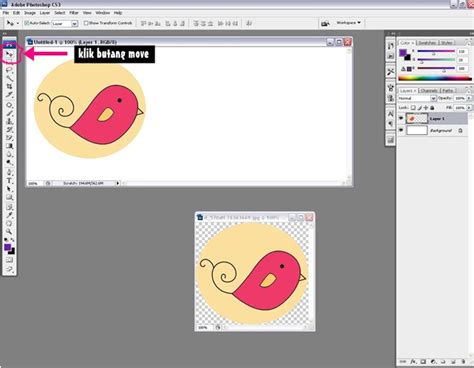This screenshot has width=474, height=368.
Task: Toggle Lock image pixels
Action: coord(420,108)
